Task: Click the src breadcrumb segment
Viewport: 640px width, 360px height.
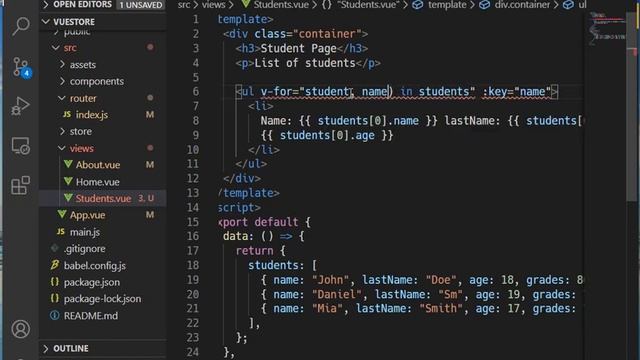Action: coord(184,5)
